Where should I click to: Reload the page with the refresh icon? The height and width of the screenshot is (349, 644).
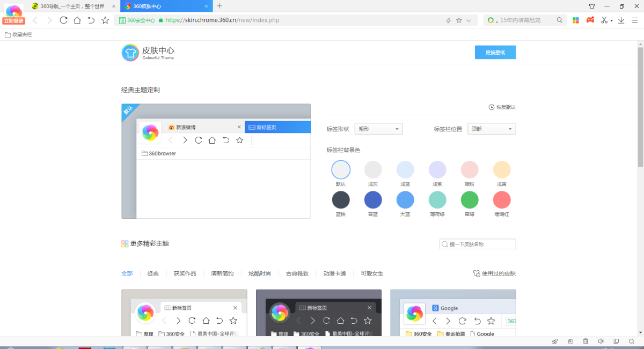point(63,20)
